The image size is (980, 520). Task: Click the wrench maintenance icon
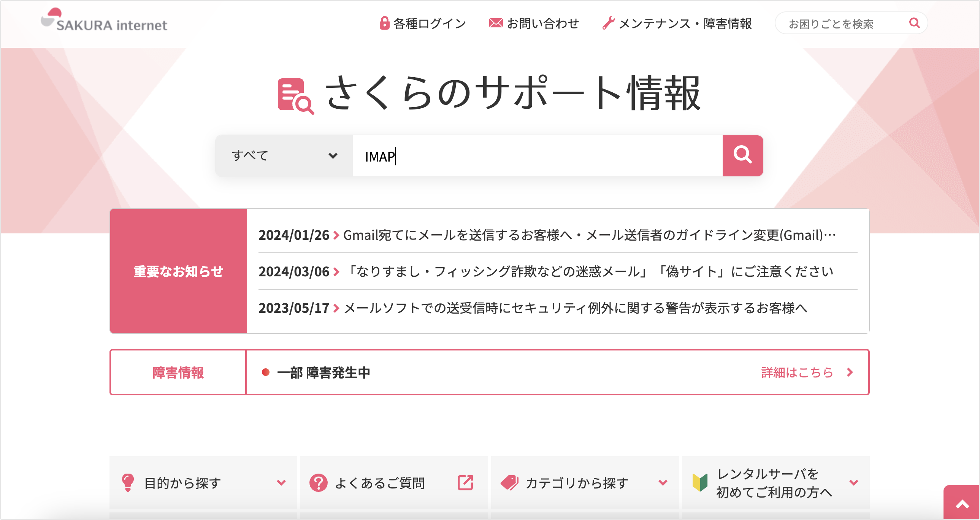(608, 23)
